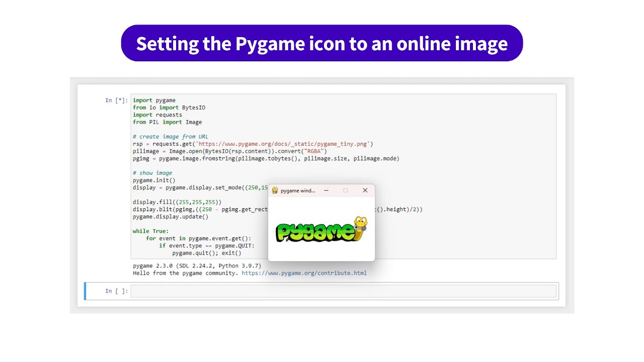The height and width of the screenshot is (362, 644).
Task: Click the 'Hello from the pygame community.' output
Action: tap(186, 273)
